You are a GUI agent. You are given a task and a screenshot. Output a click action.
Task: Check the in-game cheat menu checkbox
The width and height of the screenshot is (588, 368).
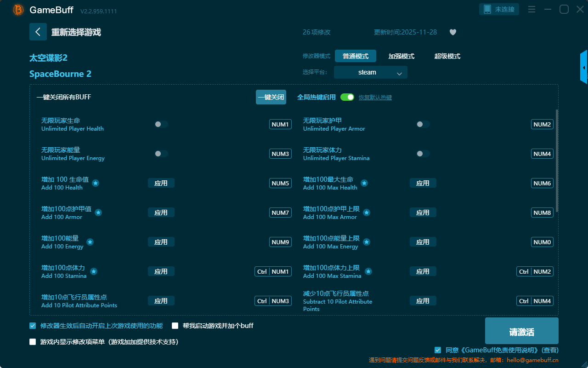click(x=33, y=342)
